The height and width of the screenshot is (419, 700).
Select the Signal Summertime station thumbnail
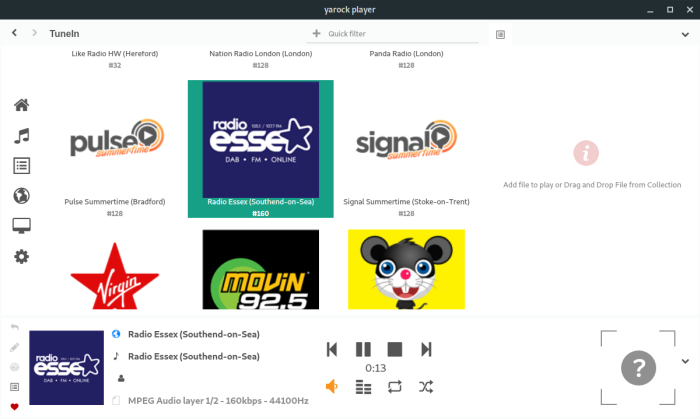tap(406, 140)
